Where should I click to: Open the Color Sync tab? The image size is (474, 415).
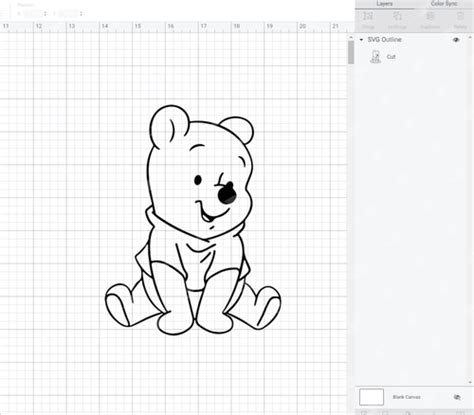pyautogui.click(x=444, y=4)
